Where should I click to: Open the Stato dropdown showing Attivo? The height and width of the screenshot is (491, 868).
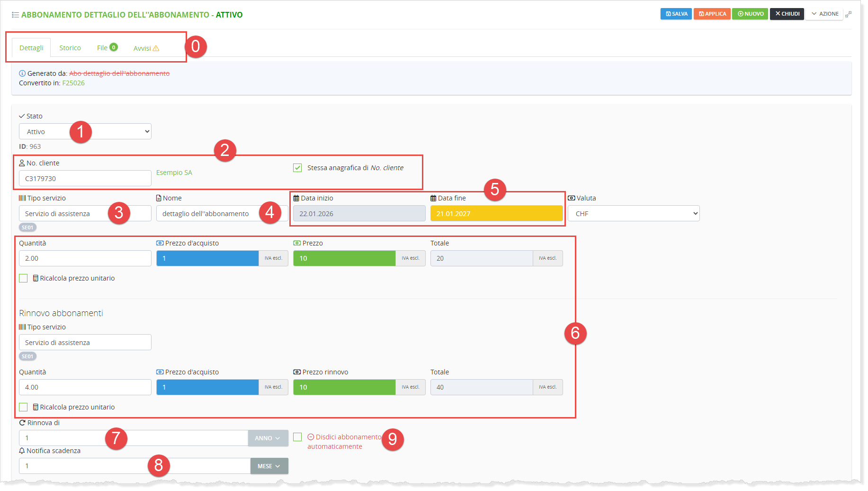[x=85, y=132]
